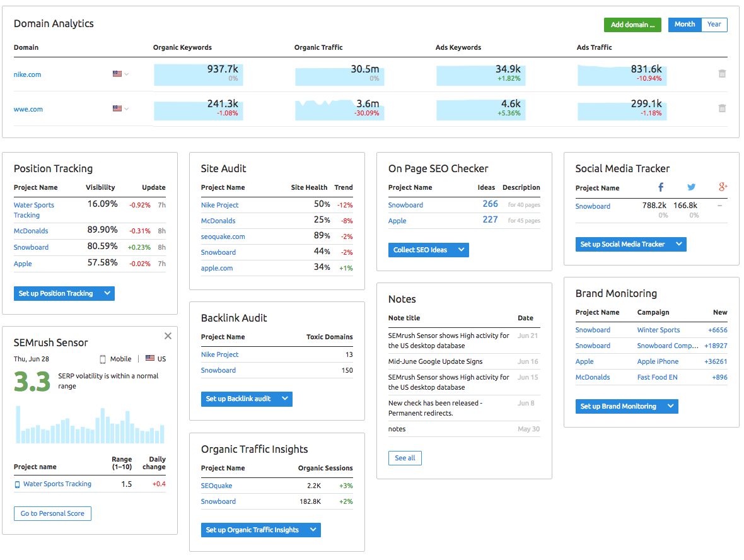This screenshot has width=744, height=560.
Task: Open seoquake.com in Site Audit
Action: 223,237
